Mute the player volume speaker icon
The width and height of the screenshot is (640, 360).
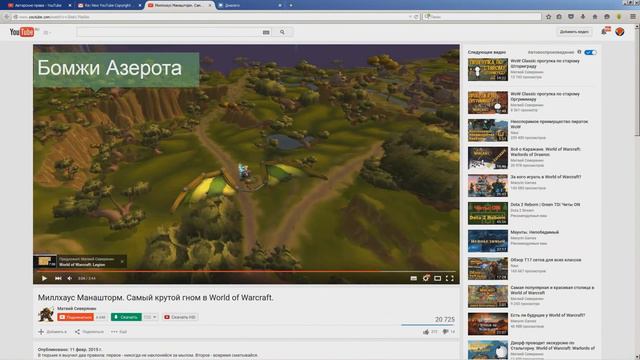click(70, 278)
